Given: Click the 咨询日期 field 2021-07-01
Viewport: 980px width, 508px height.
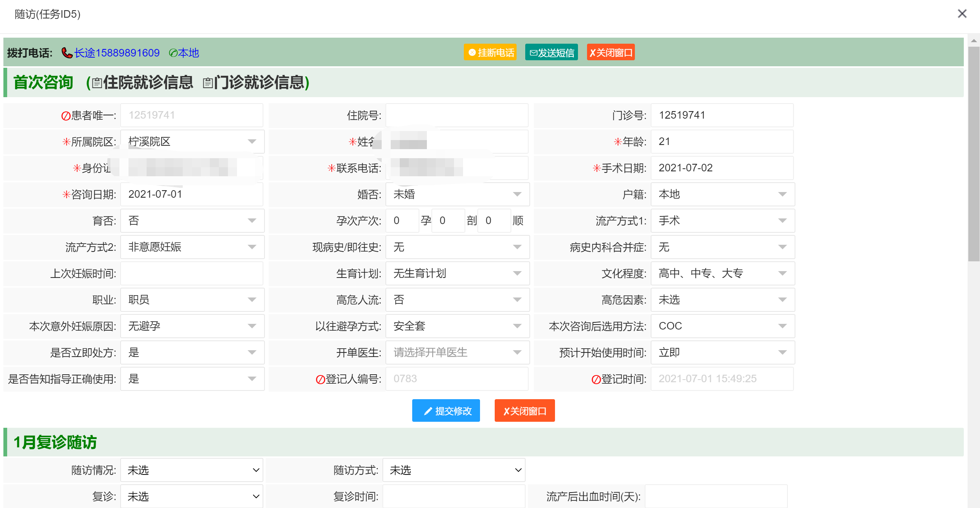Looking at the screenshot, I should tap(191, 194).
